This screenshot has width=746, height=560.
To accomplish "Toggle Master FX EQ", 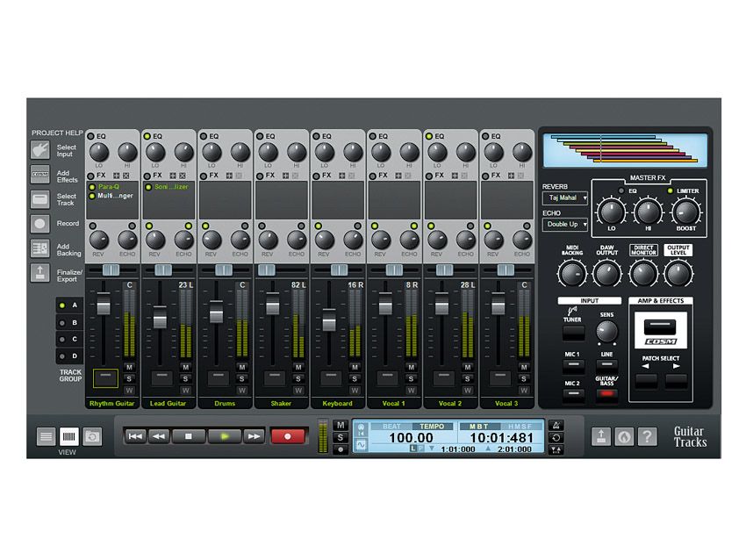I will click(x=620, y=190).
